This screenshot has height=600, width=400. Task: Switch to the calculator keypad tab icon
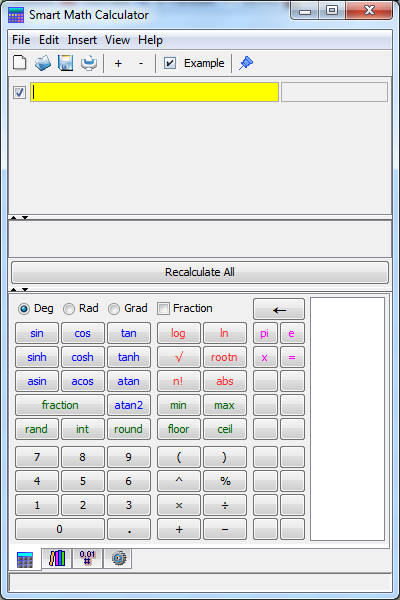(25, 559)
